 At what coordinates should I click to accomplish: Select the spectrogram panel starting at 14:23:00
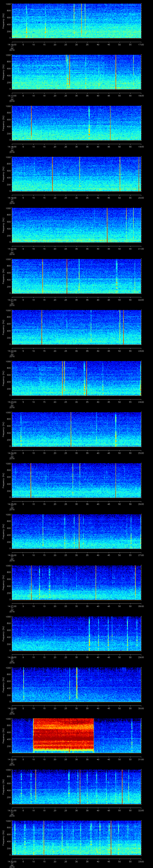[x=76, y=378]
